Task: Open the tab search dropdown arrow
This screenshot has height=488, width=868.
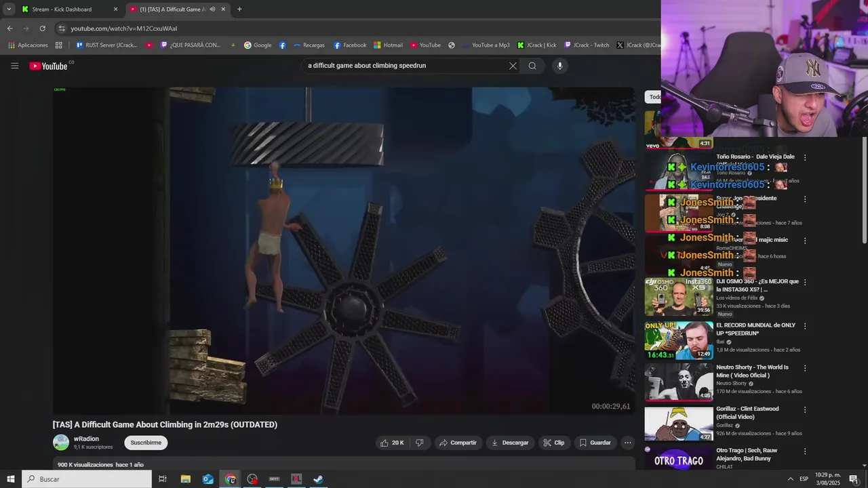Action: coord(9,9)
